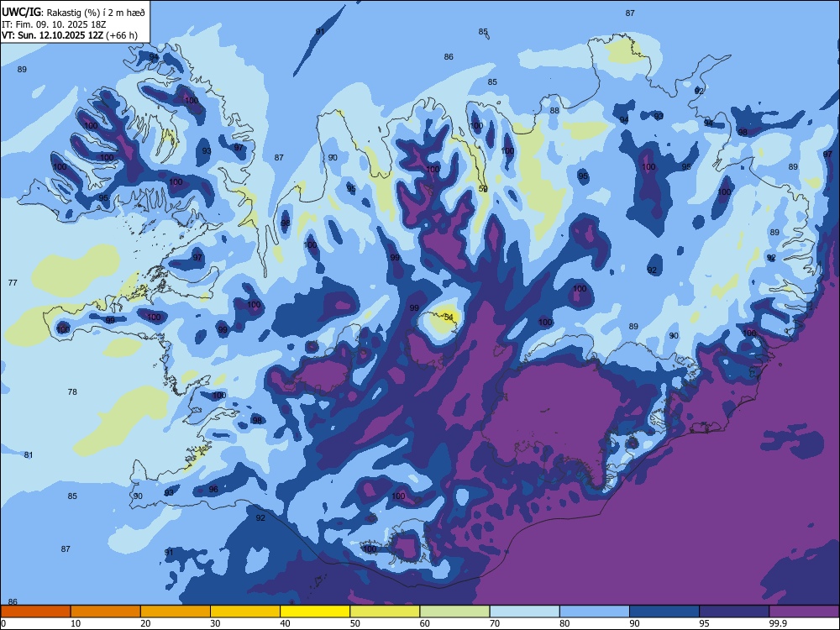Click the '20' tick label on the color scale
840x630 pixels.
click(145, 623)
